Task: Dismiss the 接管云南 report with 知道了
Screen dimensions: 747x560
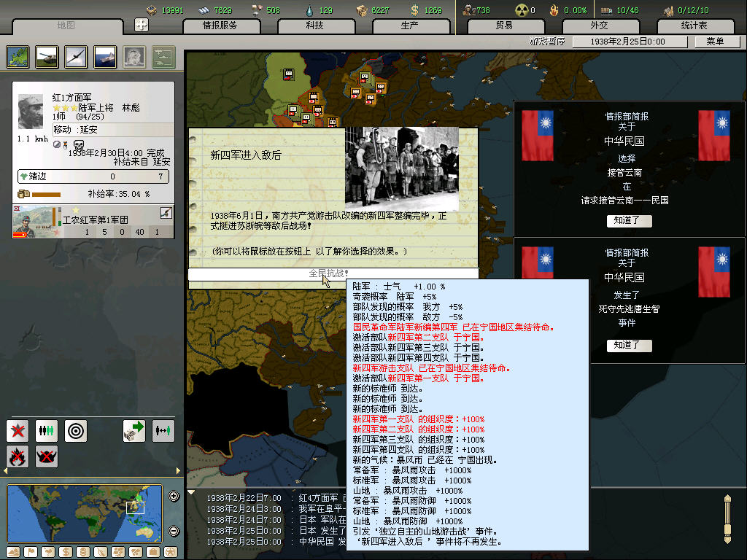Action: [629, 221]
